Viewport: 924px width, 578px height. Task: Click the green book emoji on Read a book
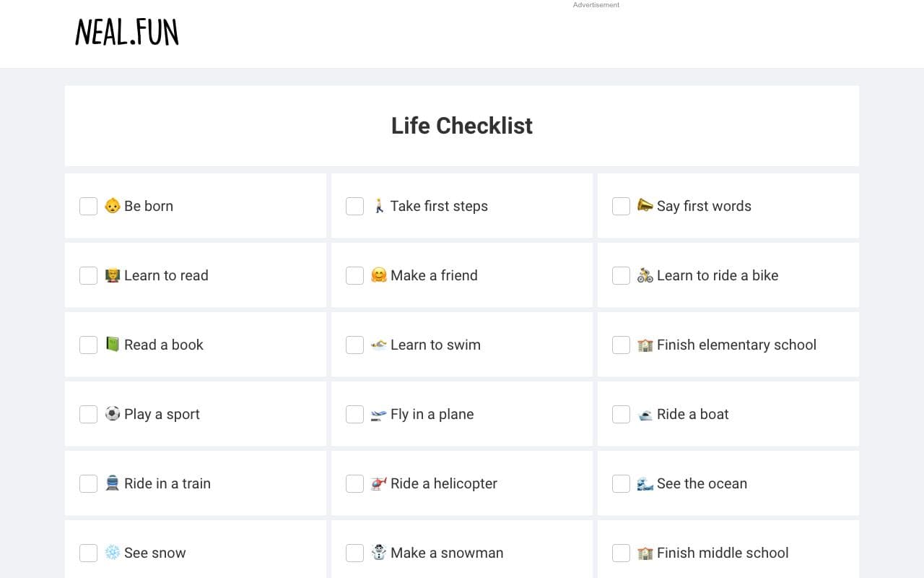click(113, 345)
